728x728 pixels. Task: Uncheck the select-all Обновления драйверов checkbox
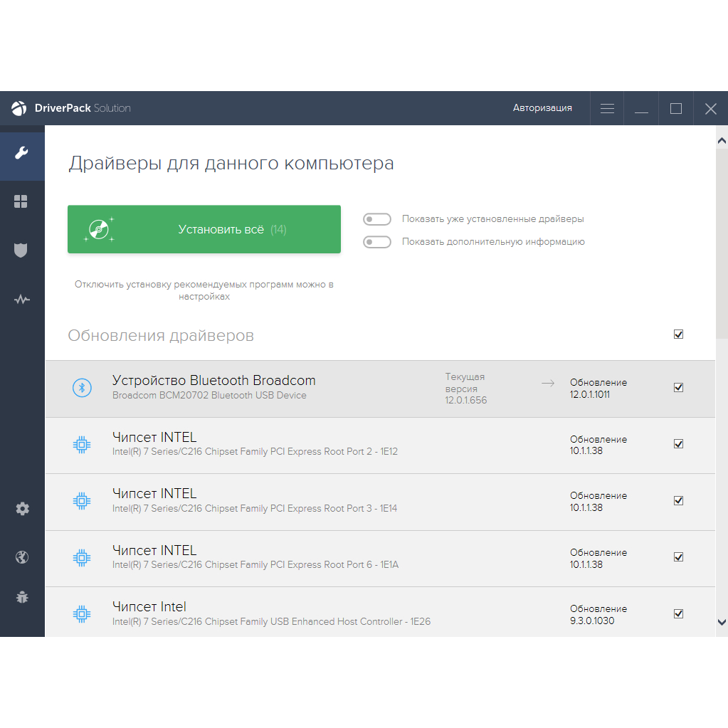(x=678, y=334)
